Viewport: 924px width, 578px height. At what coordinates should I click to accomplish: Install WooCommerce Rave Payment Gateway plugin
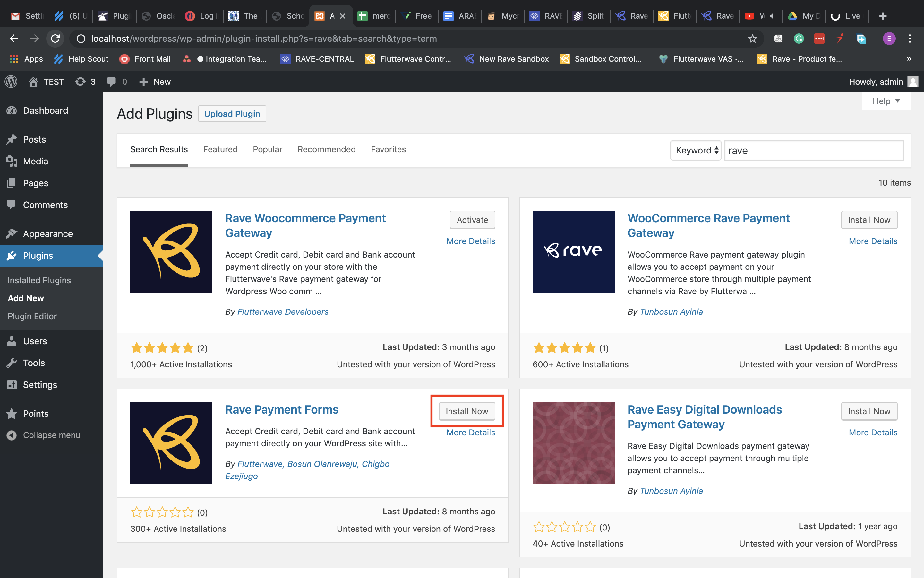pyautogui.click(x=869, y=220)
